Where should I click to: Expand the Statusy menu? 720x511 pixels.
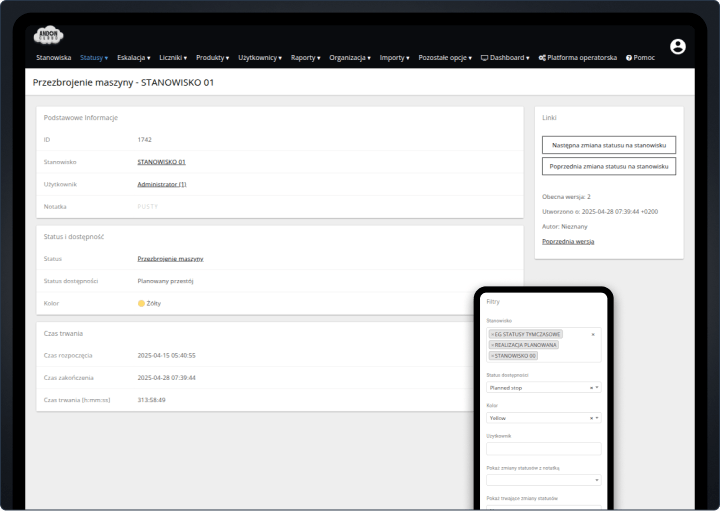(x=94, y=58)
